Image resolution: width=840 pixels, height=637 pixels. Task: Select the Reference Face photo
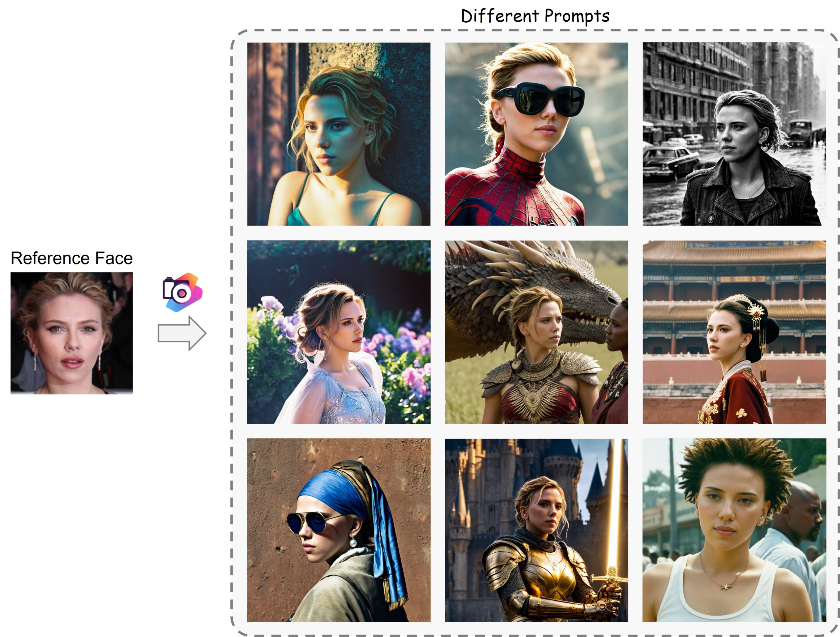pos(72,333)
